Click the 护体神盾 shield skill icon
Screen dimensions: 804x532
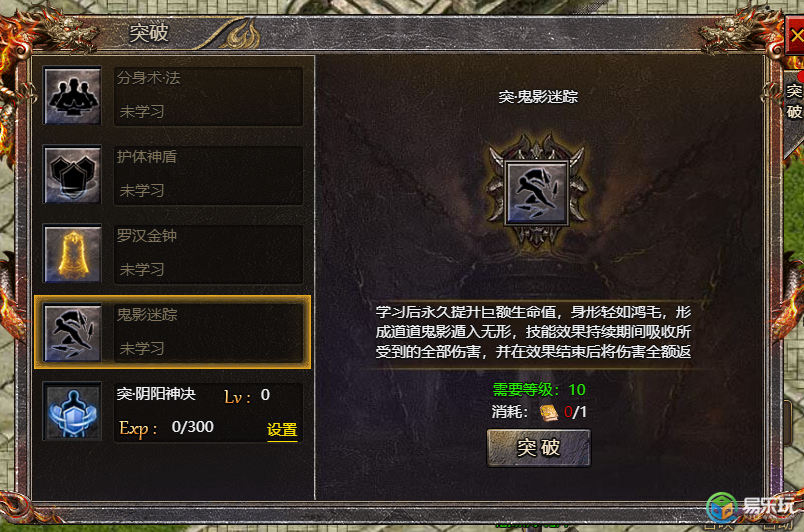pyautogui.click(x=72, y=175)
